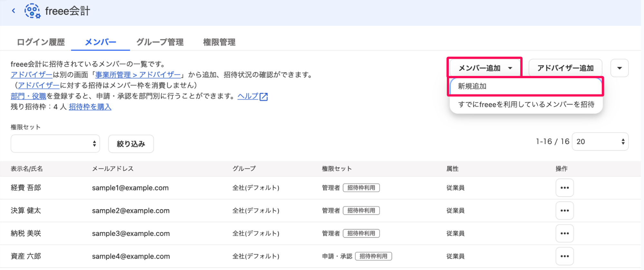This screenshot has width=644, height=270.
Task: Click 招待枠利用 badge in 経費 吾郎 row
Action: point(361,188)
